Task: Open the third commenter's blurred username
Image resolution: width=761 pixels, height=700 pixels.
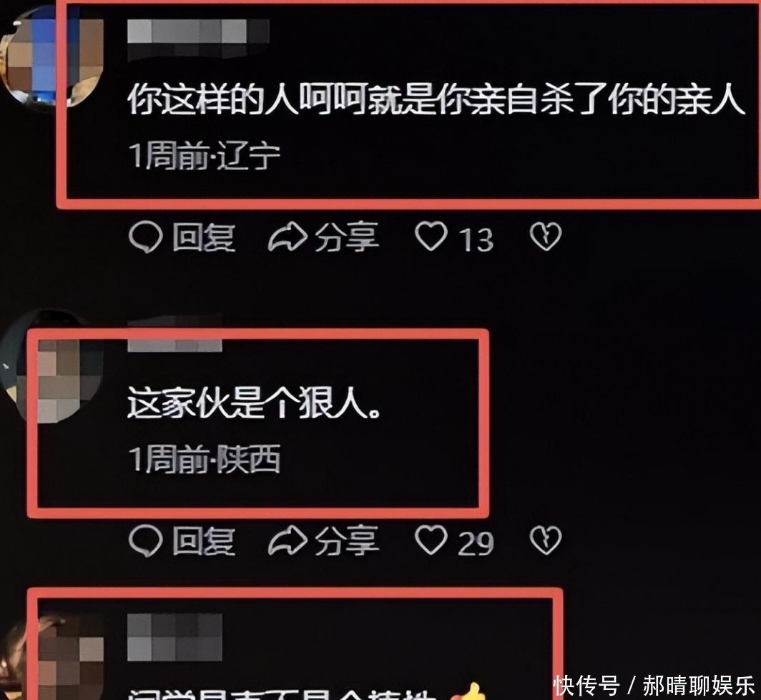Action: click(x=175, y=637)
